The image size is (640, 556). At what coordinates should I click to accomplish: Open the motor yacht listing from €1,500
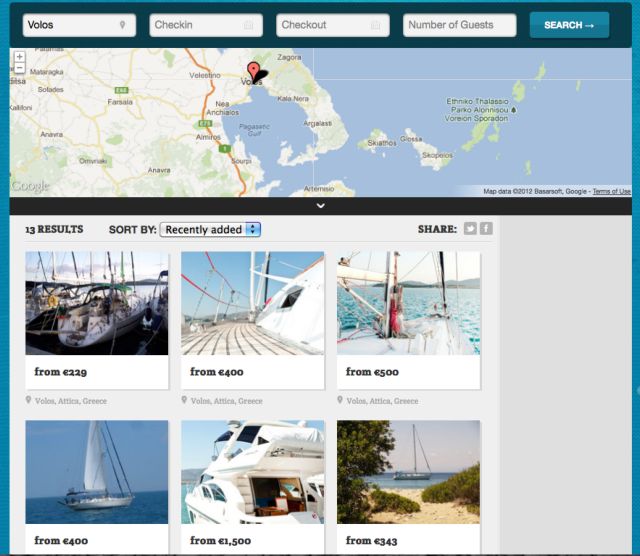252,472
